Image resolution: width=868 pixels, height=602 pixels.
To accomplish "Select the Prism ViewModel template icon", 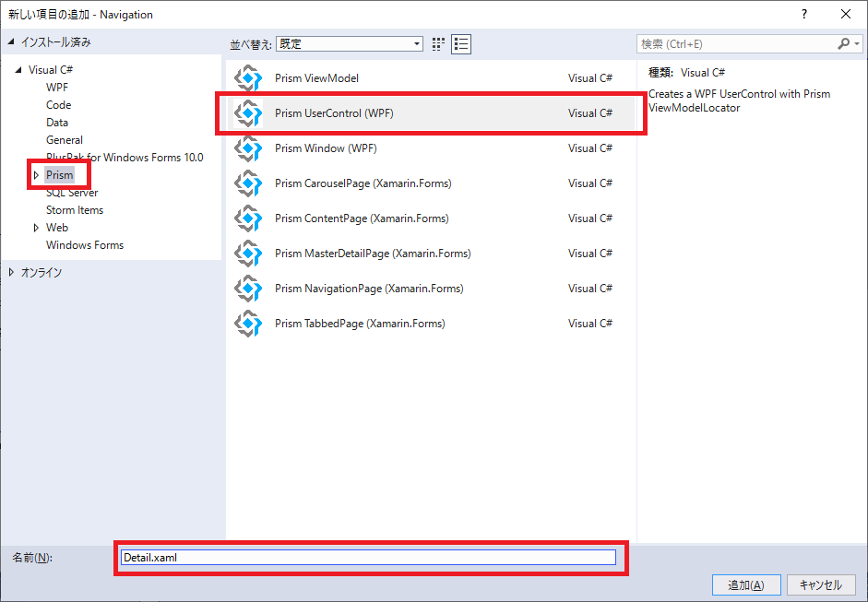I will (247, 78).
